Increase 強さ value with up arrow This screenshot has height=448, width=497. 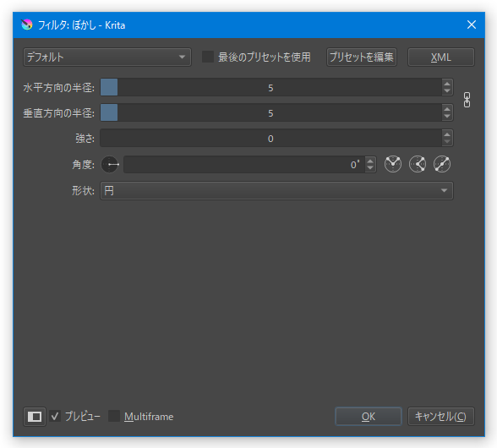(x=447, y=134)
